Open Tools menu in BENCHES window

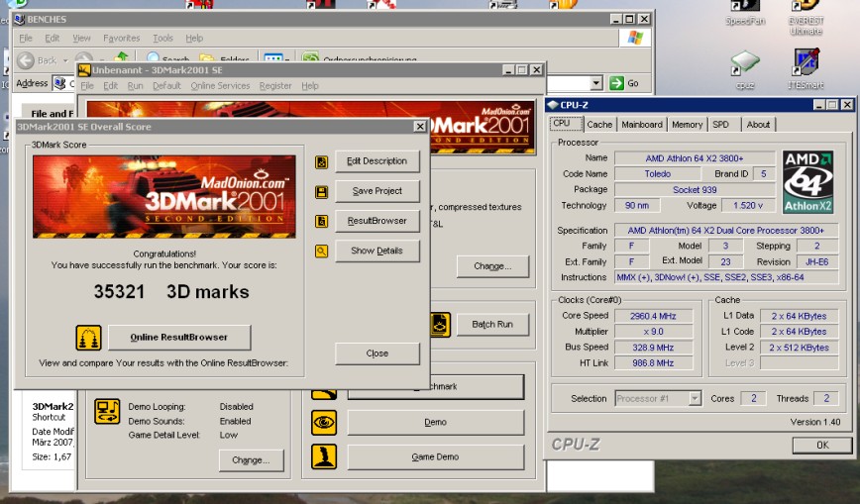pyautogui.click(x=162, y=38)
